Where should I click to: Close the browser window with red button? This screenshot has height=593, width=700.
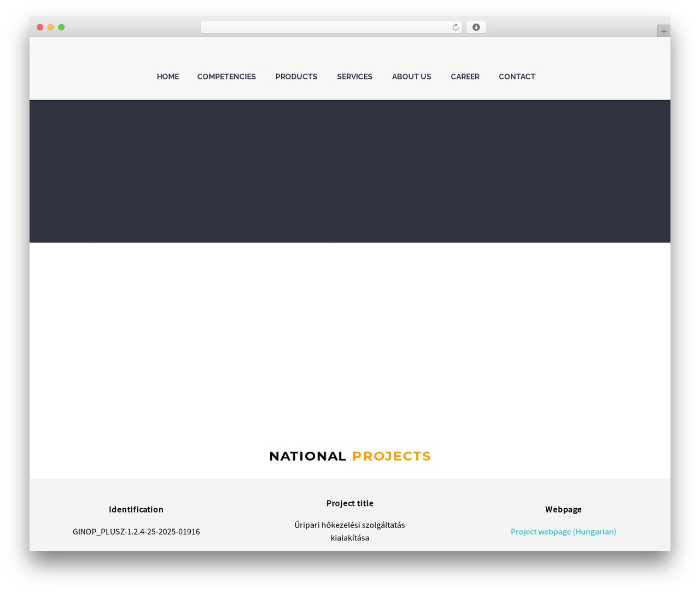[x=40, y=27]
